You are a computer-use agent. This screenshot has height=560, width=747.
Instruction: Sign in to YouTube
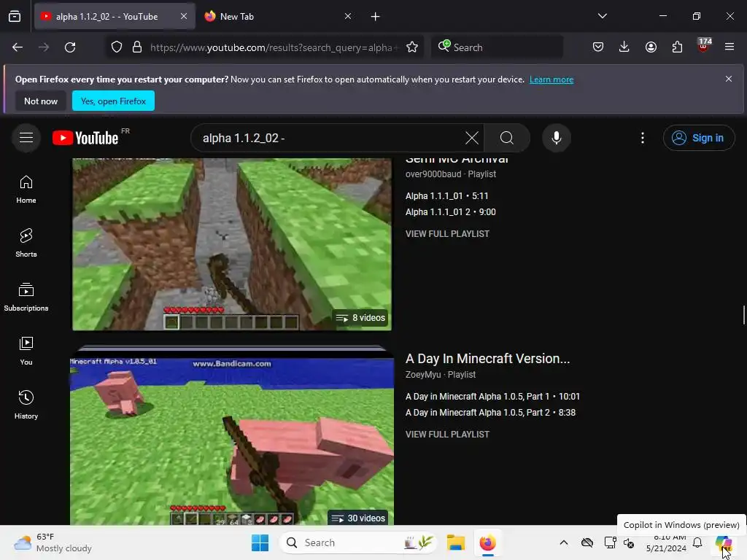tap(698, 138)
